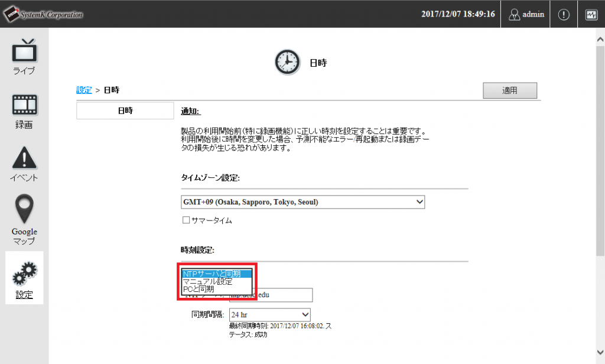This screenshot has height=364, width=605.
Task: Open the ライブ live view icon
Action: (x=24, y=51)
